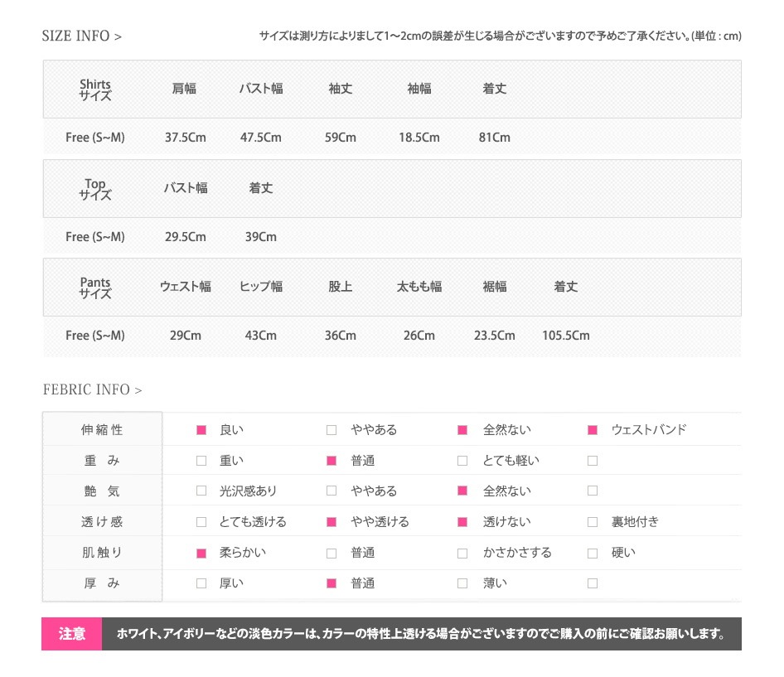
Task: Check the とても透ける checkbox
Action: [201, 522]
